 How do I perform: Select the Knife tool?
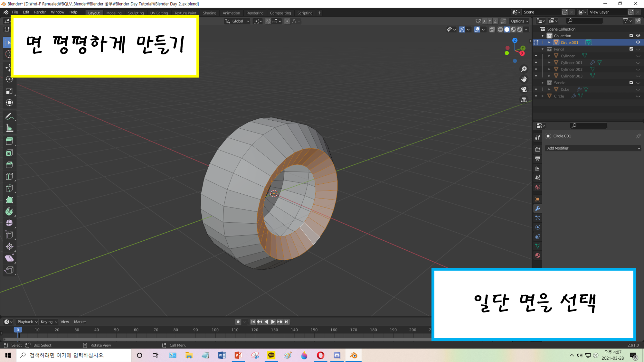[9, 188]
